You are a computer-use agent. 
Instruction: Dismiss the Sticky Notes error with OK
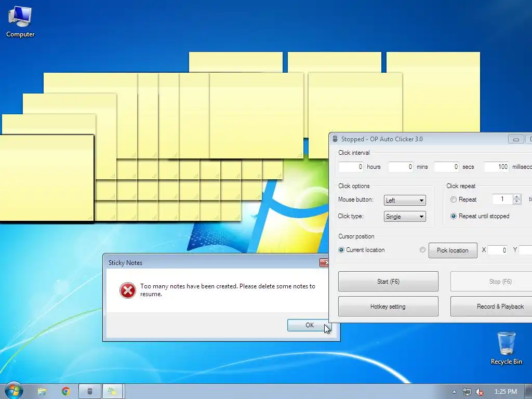coord(310,325)
